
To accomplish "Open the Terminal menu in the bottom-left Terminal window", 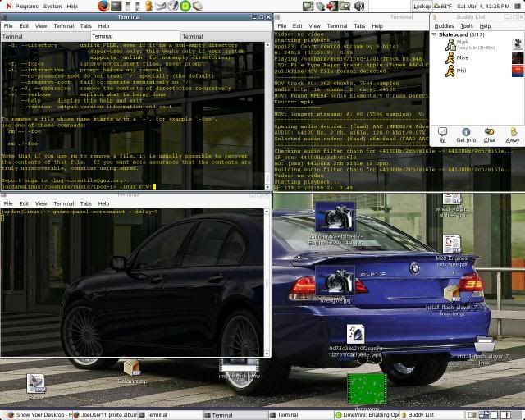I will click(x=64, y=203).
